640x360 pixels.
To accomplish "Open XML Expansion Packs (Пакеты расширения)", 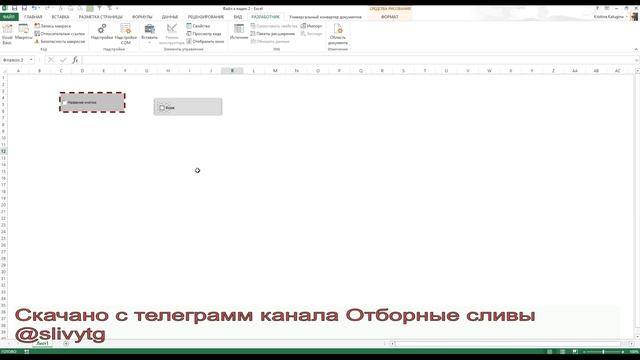I will pos(272,34).
